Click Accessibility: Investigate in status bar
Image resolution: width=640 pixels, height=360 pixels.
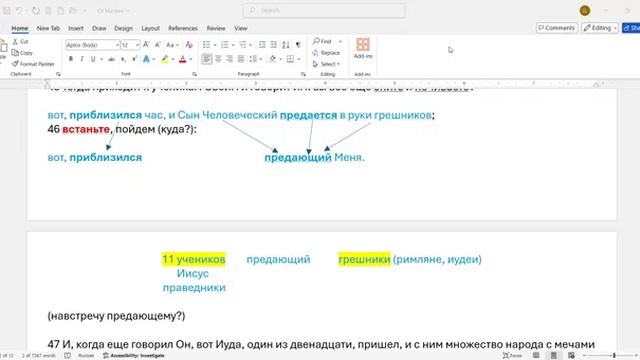tap(133, 356)
